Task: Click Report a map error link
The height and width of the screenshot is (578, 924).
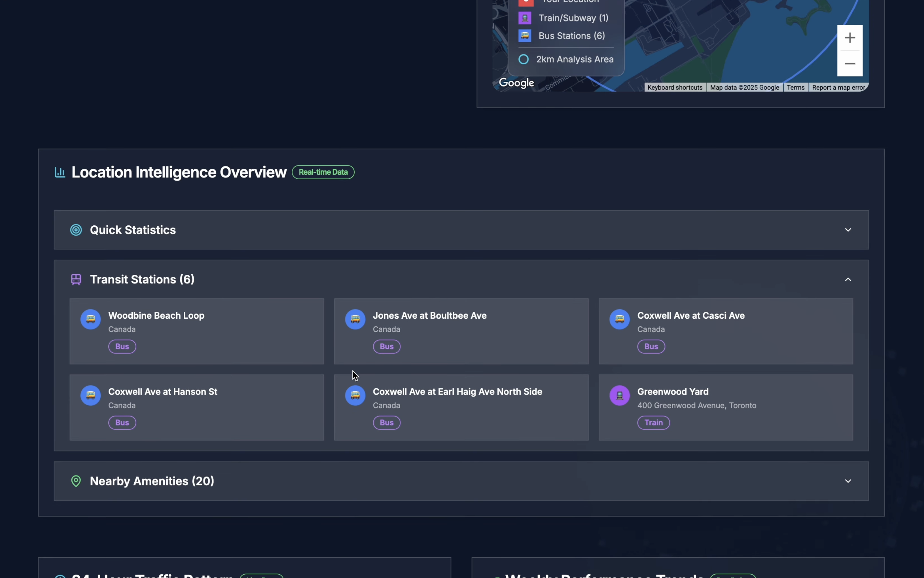Action: click(x=838, y=88)
